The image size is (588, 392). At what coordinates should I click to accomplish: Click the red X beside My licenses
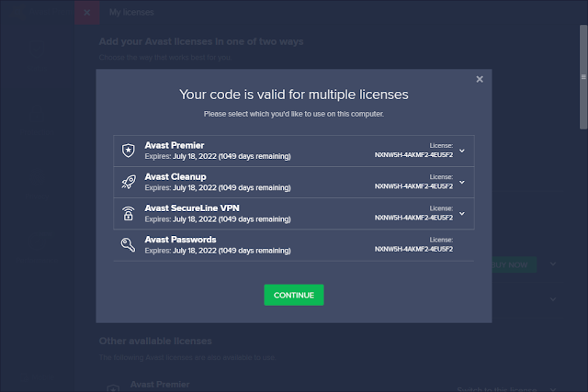pos(86,13)
